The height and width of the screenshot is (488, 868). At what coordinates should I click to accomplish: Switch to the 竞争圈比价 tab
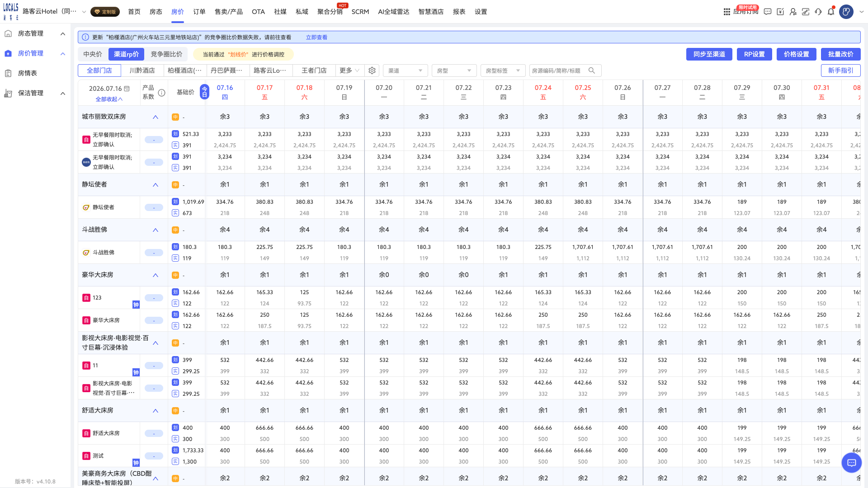click(166, 54)
